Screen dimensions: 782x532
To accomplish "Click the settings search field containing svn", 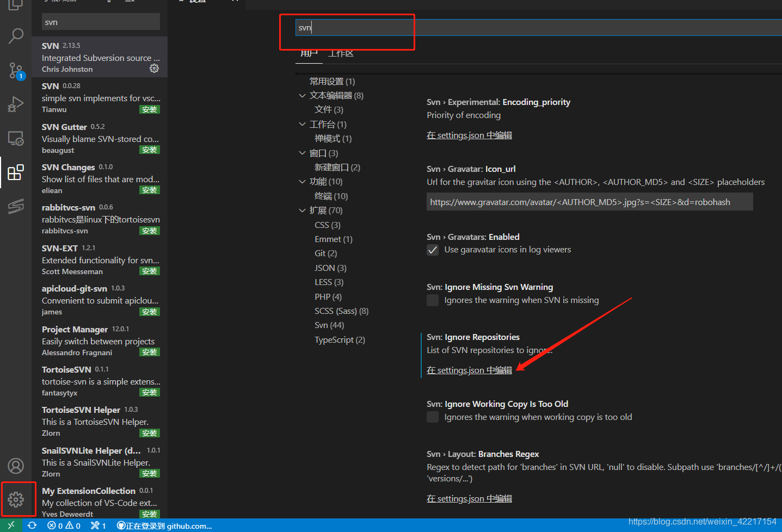I will (539, 27).
